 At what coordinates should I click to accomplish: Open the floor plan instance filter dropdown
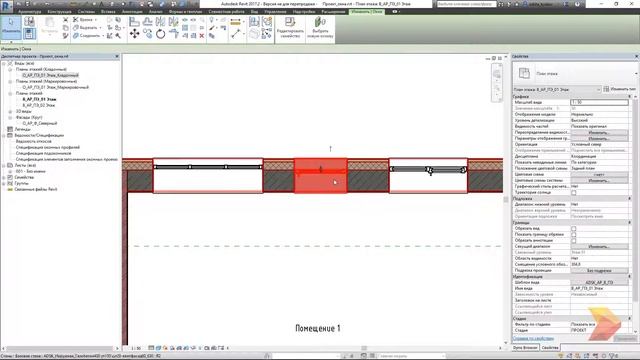[598, 89]
